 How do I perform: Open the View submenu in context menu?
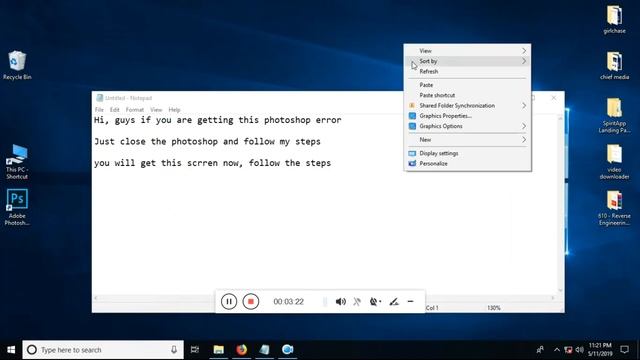point(467,51)
